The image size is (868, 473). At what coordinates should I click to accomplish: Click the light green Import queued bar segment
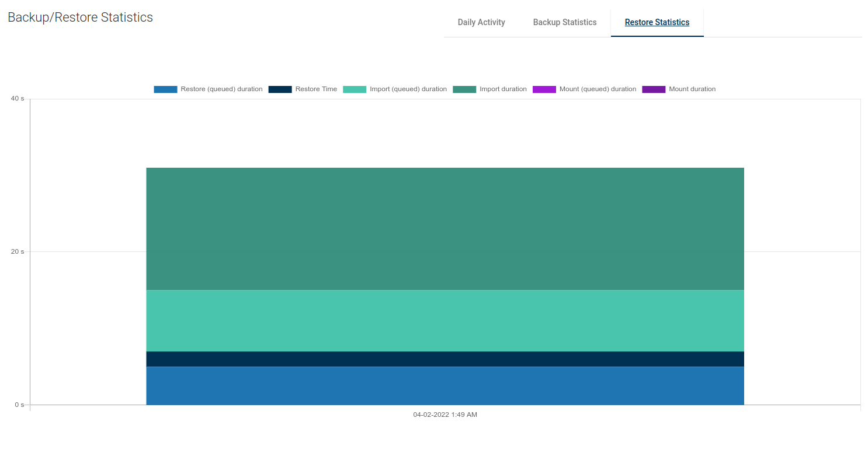(x=445, y=320)
